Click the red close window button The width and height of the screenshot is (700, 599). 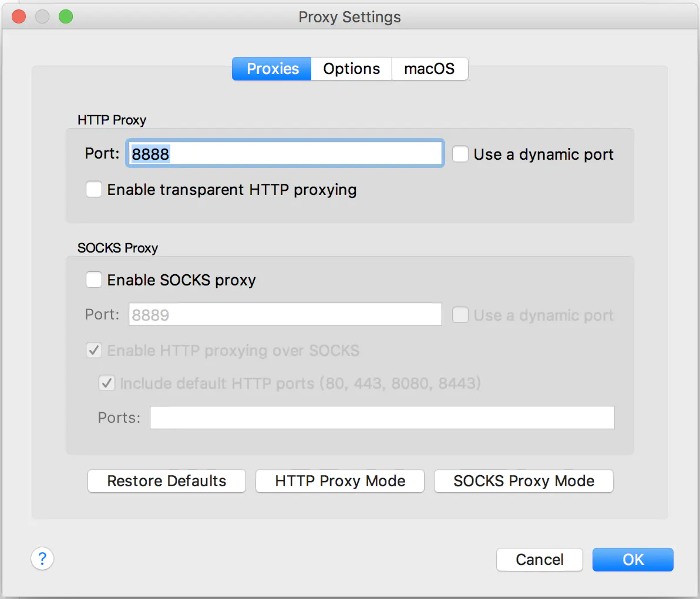(x=19, y=16)
